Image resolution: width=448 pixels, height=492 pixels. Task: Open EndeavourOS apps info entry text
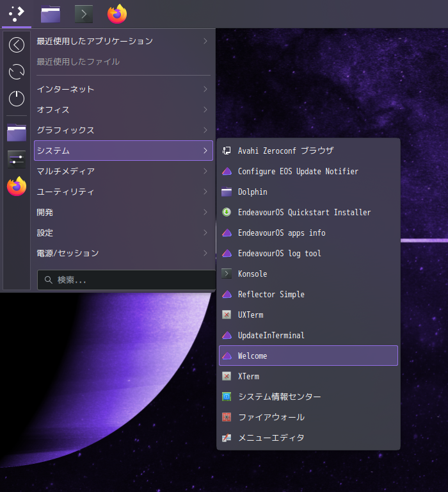click(282, 233)
